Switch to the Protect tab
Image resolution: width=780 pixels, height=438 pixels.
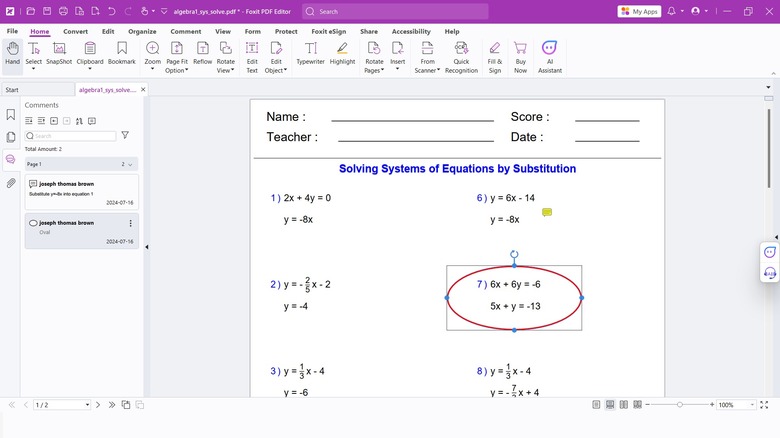pos(286,31)
